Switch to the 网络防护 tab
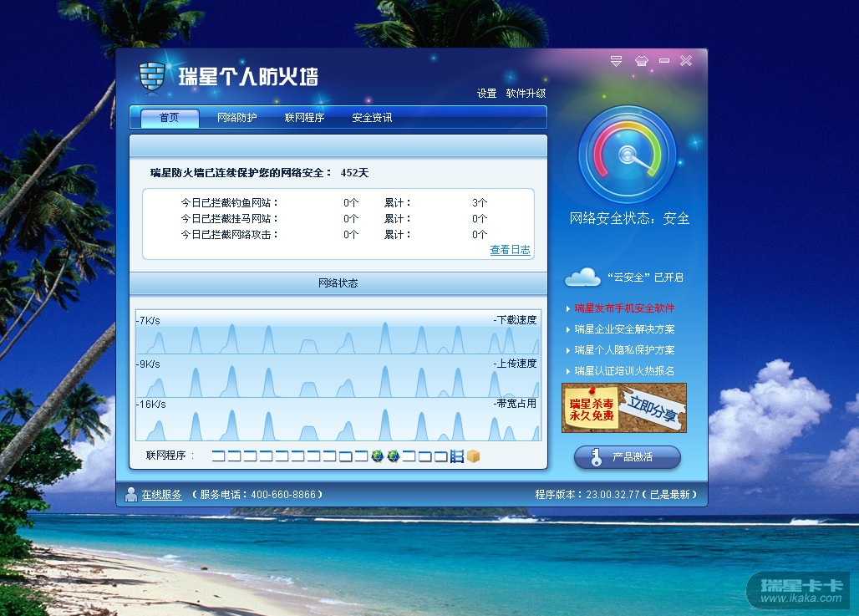This screenshot has width=859, height=616. 236,117
